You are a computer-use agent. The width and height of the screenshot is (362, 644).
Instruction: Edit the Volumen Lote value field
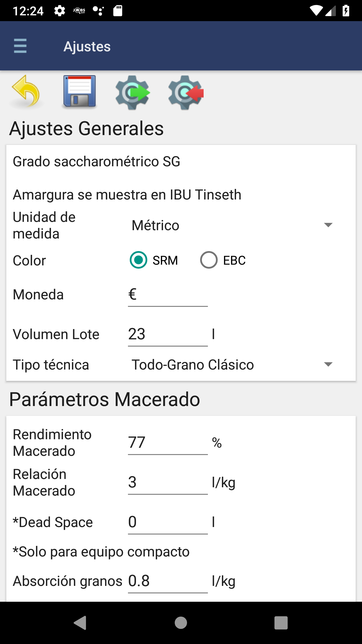(x=168, y=334)
